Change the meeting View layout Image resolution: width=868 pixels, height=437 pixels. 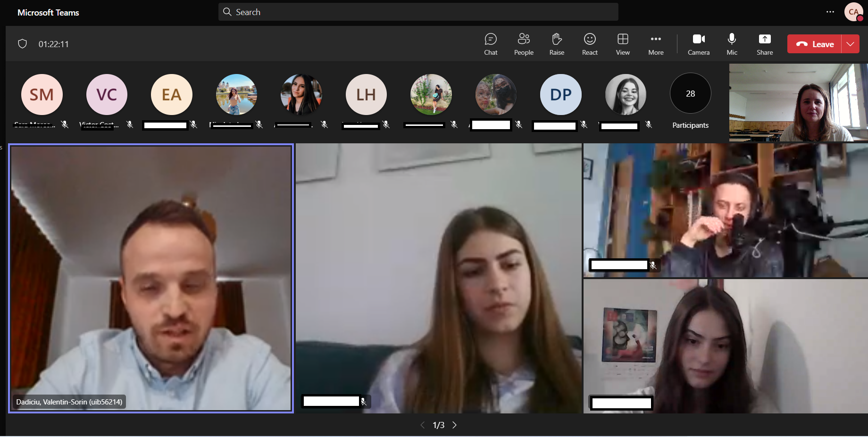(623, 44)
